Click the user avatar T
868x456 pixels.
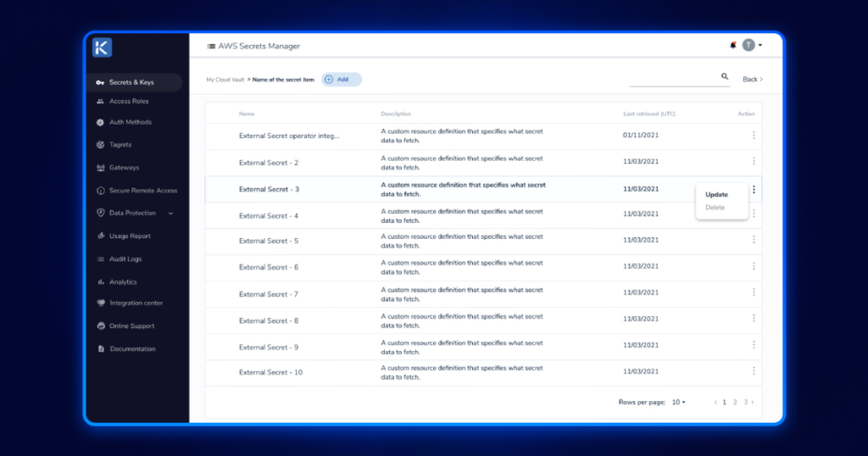pos(748,46)
